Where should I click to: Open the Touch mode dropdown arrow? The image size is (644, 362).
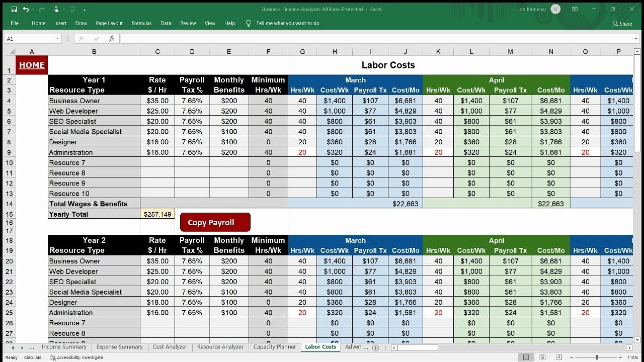click(64, 10)
